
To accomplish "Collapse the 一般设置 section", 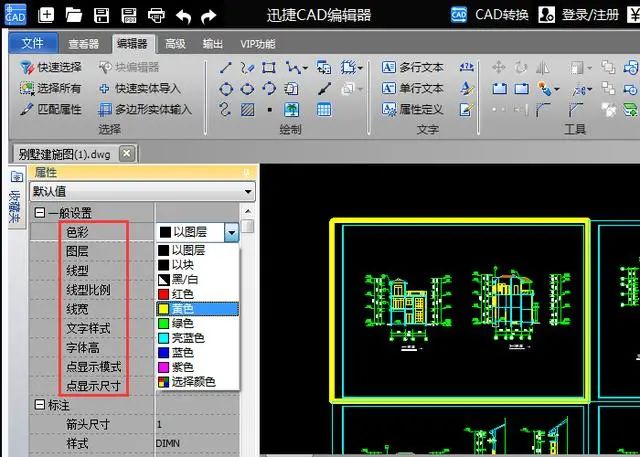I will (x=40, y=213).
